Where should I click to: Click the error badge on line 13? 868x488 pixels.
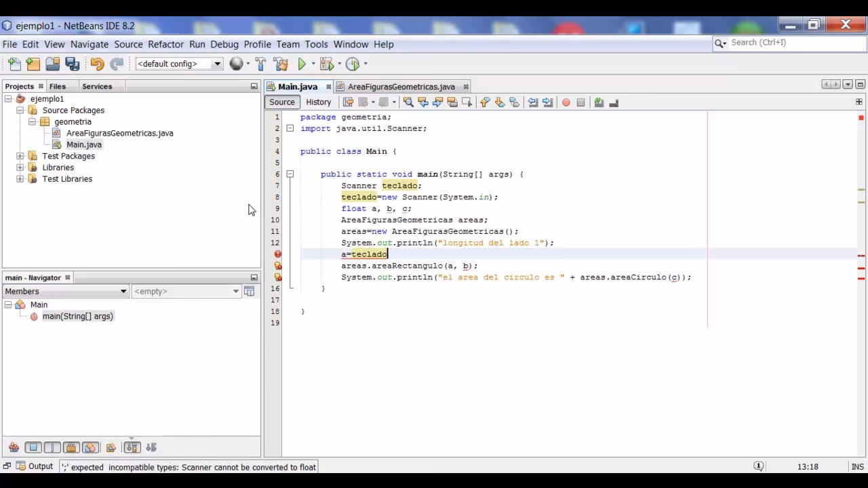277,254
